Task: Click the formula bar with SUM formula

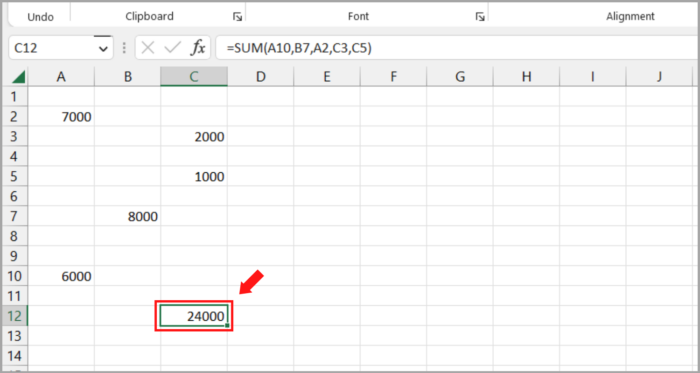Action: (x=458, y=47)
